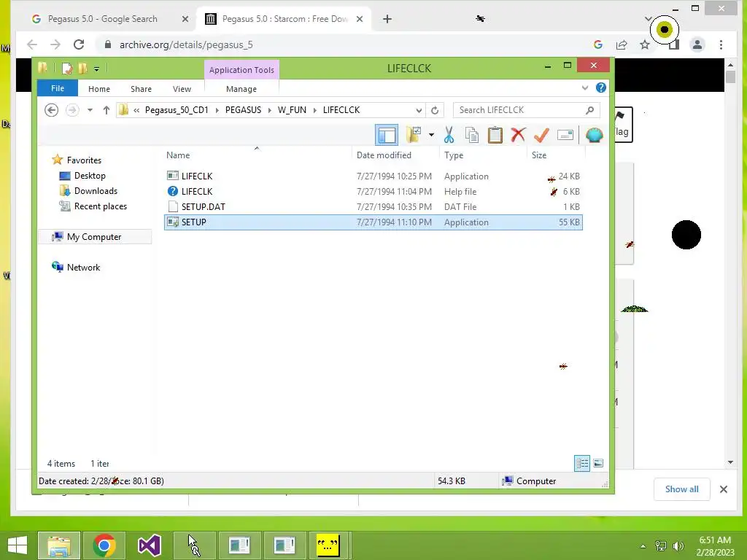
Task: Click PEGASUS in the breadcrumb path
Action: (244, 110)
